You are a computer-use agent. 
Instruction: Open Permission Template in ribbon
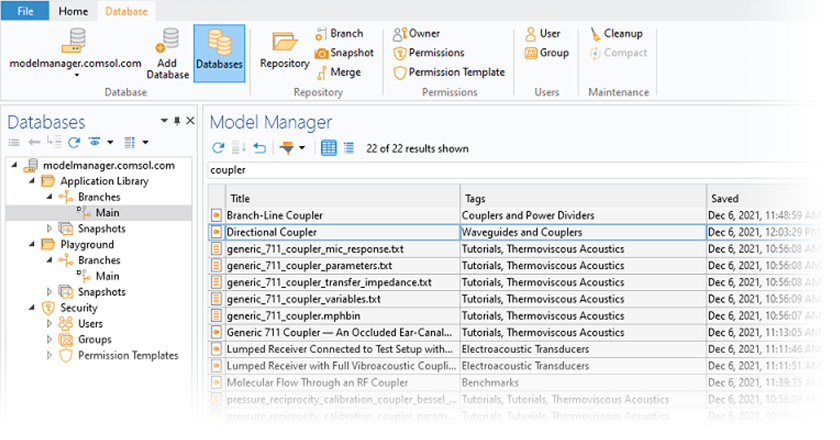[449, 72]
